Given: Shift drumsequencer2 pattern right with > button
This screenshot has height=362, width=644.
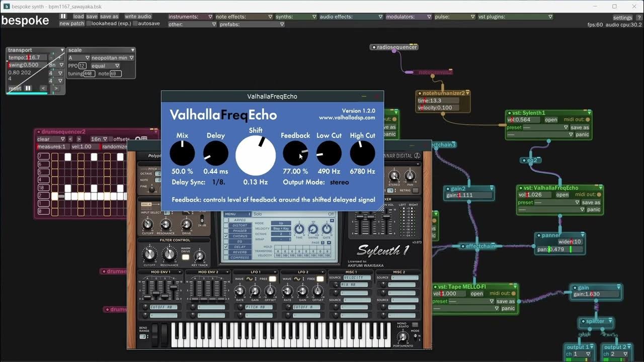Looking at the screenshot, I should 78,139.
